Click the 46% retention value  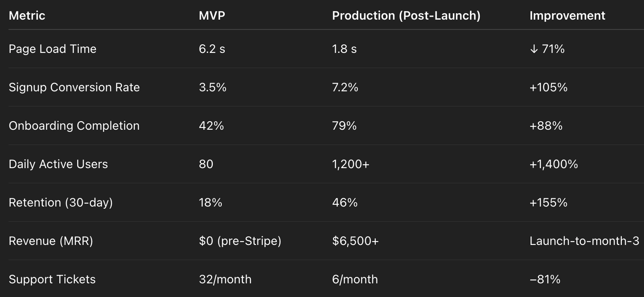[345, 203]
